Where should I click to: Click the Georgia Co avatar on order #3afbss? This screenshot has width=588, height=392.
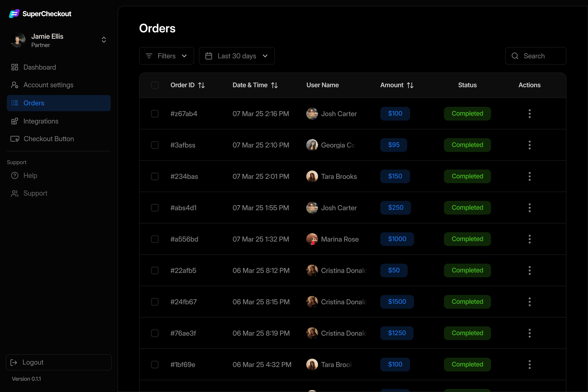tap(312, 145)
